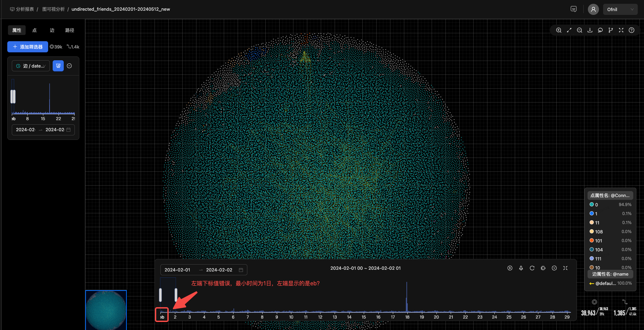Click the user avatar icon
Image resolution: width=644 pixels, height=330 pixels.
point(593,9)
